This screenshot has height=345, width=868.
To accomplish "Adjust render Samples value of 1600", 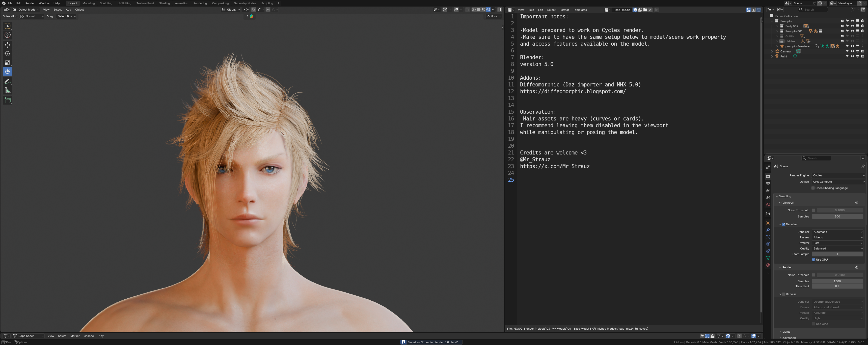I will coord(837,281).
